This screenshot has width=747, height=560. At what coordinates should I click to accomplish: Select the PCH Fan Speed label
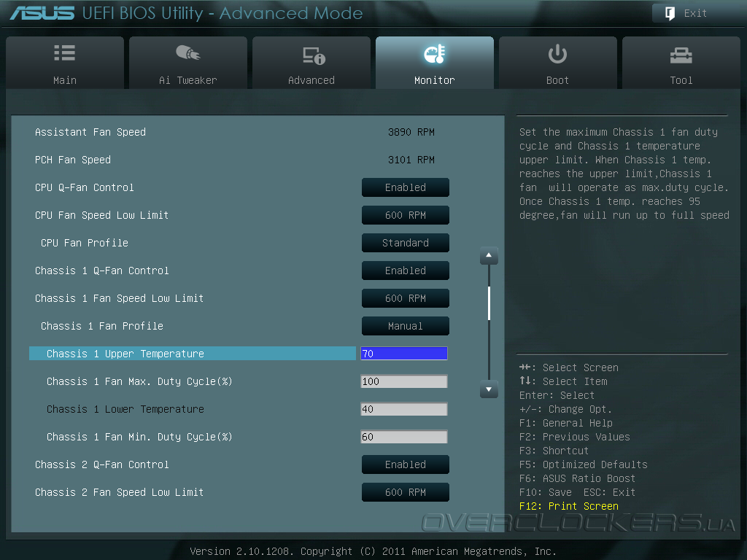pyautogui.click(x=73, y=160)
